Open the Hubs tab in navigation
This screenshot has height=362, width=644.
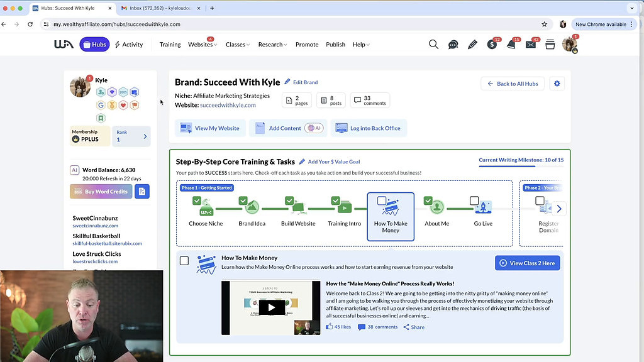(x=94, y=45)
